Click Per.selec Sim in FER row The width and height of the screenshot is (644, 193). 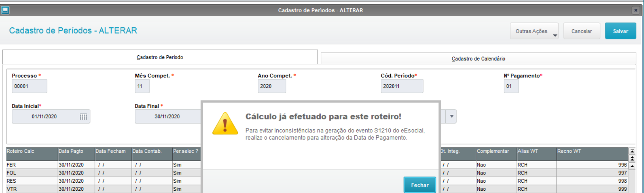pyautogui.click(x=186, y=165)
